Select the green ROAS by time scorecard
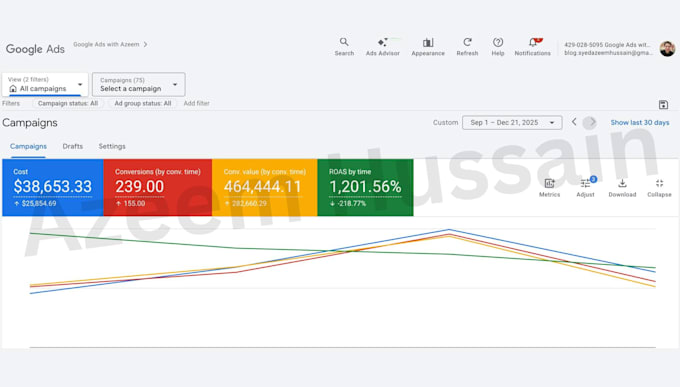The image size is (680, 387). [366, 187]
